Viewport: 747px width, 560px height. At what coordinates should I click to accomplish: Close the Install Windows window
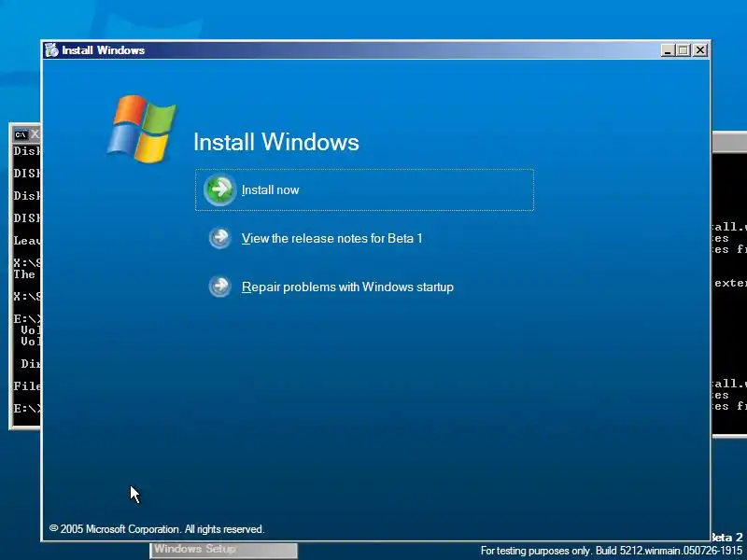[699, 50]
